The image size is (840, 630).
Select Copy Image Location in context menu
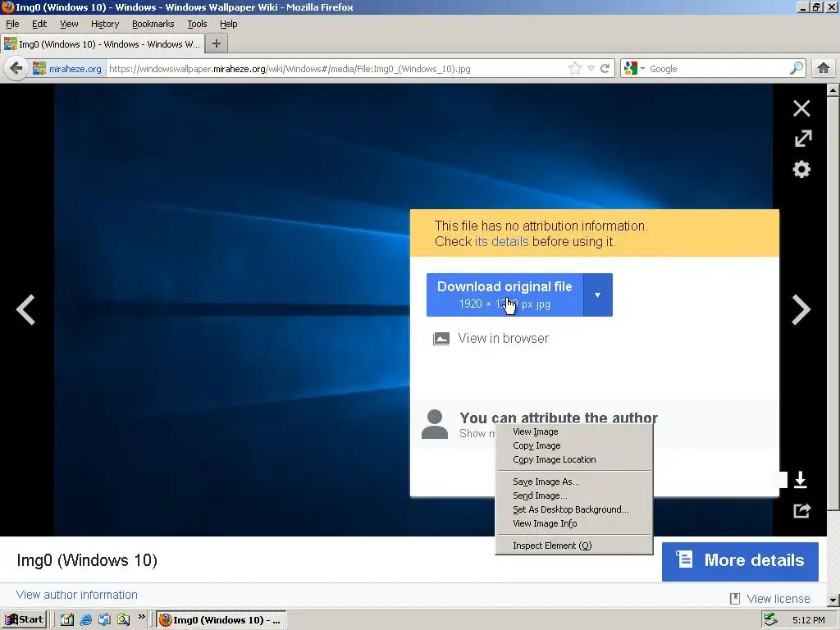pos(573,459)
